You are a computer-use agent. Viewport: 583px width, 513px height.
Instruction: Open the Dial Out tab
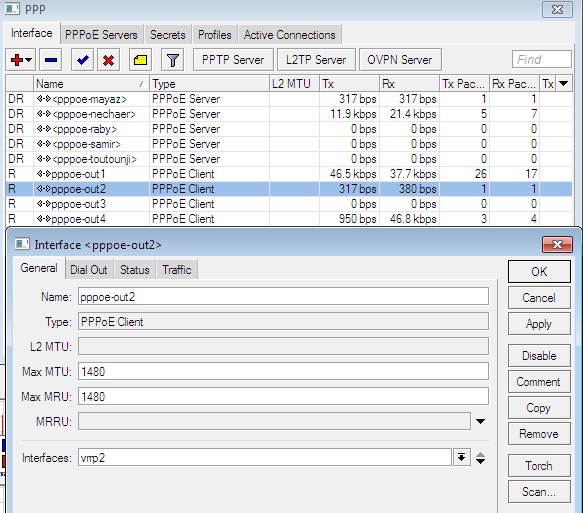pyautogui.click(x=88, y=270)
